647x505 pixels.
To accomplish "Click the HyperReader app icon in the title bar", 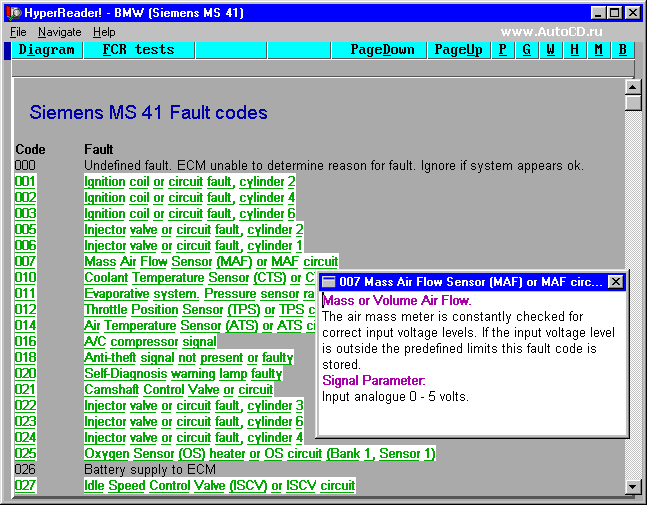I will 14,13.
